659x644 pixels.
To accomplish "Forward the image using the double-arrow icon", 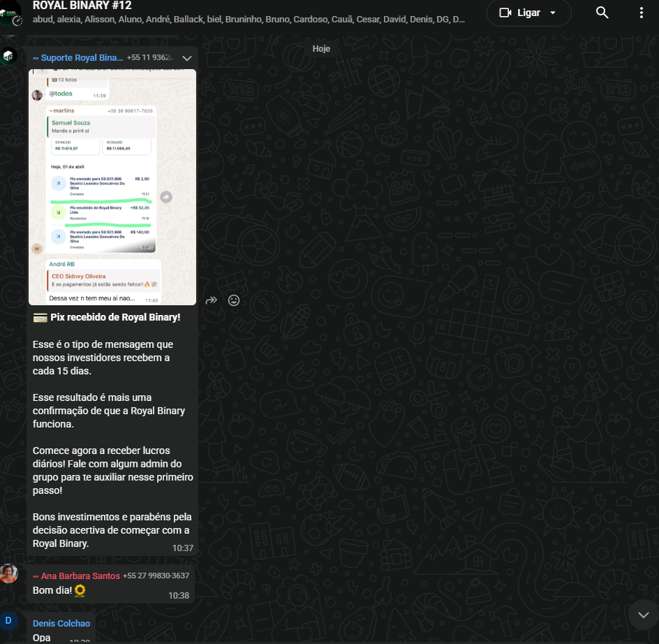I will point(212,300).
